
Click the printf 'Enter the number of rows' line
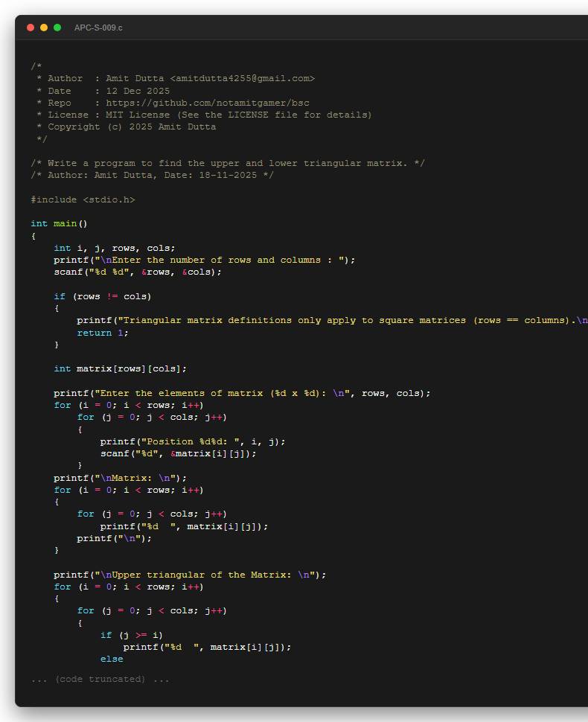click(205, 261)
